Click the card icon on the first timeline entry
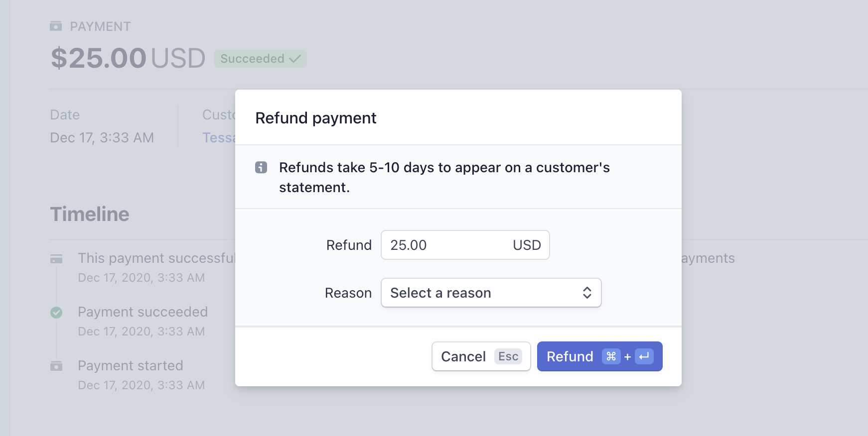 tap(56, 259)
